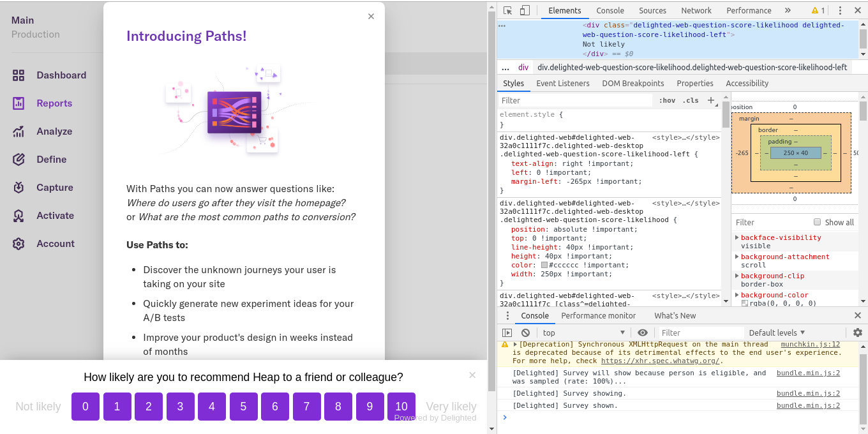Click the Styles Filter input field
The image size is (868, 434).
pos(576,100)
